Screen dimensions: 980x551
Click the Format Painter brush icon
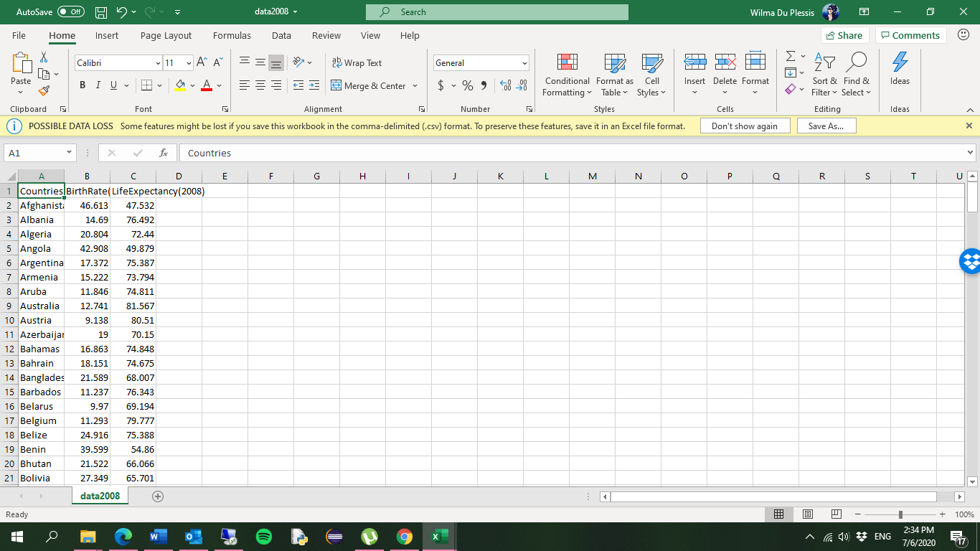(44, 90)
